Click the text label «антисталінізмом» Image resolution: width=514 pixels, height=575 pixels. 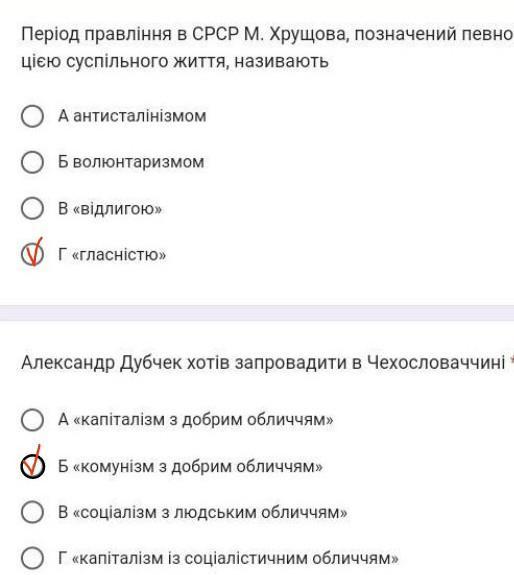point(140,116)
